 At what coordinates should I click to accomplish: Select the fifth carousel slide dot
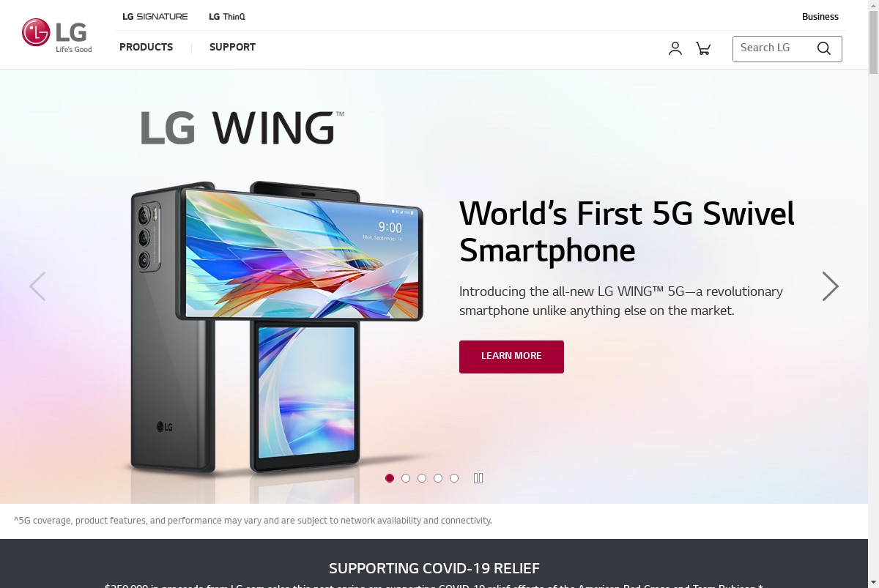[x=454, y=478]
